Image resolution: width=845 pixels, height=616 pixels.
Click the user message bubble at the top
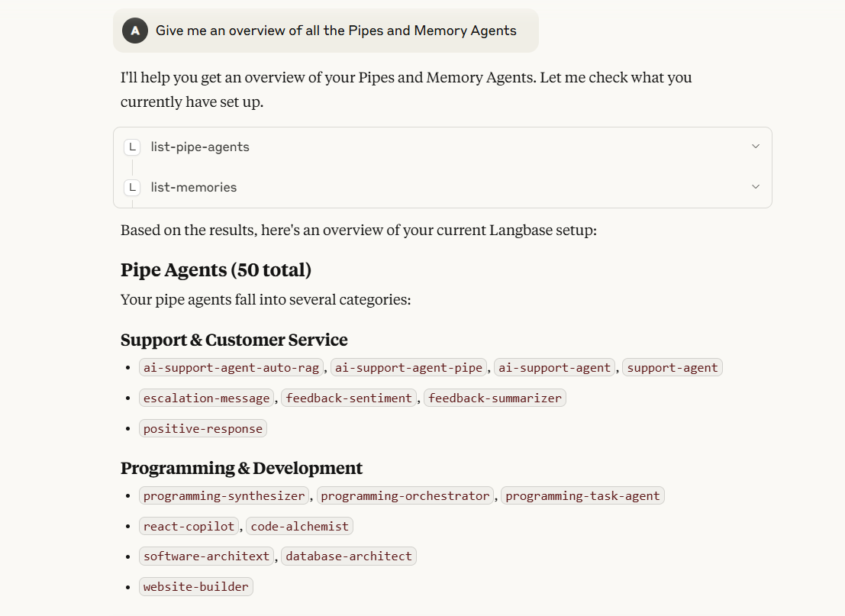(336, 31)
